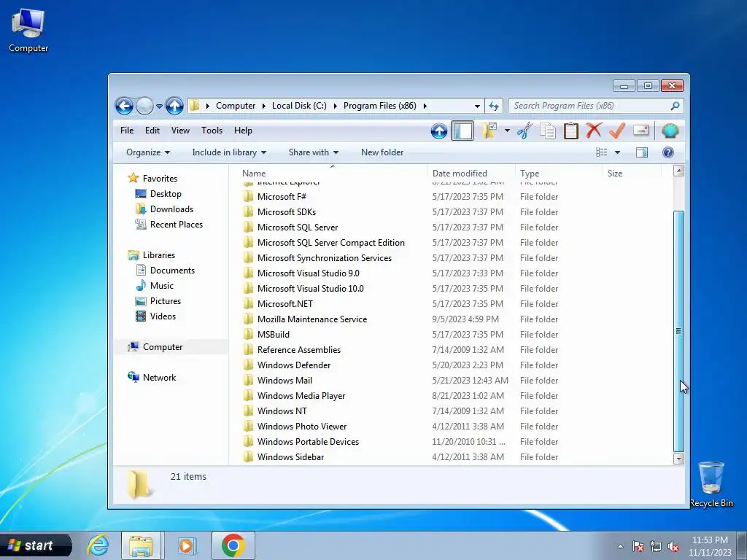Open the address bar history dropdown
Image resolution: width=747 pixels, height=560 pixels.
click(477, 106)
